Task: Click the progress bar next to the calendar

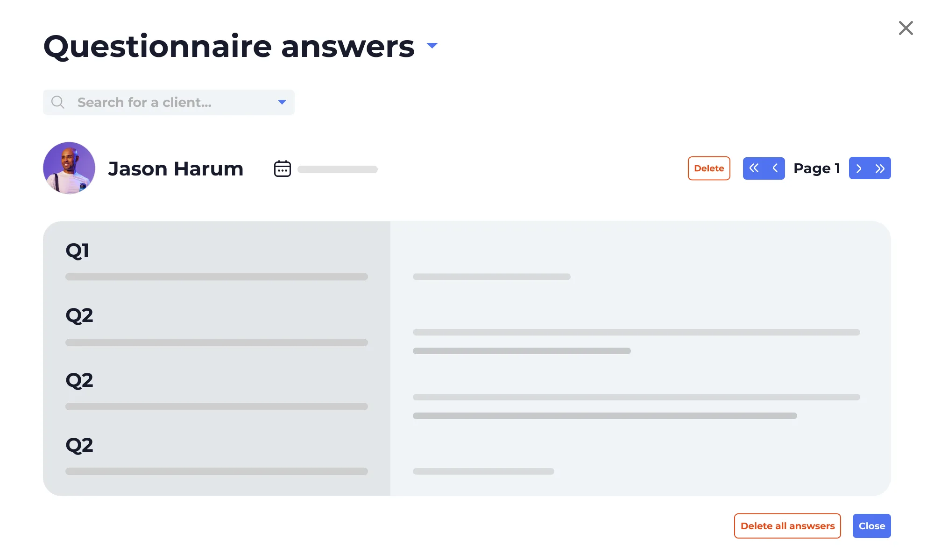Action: [x=337, y=169]
